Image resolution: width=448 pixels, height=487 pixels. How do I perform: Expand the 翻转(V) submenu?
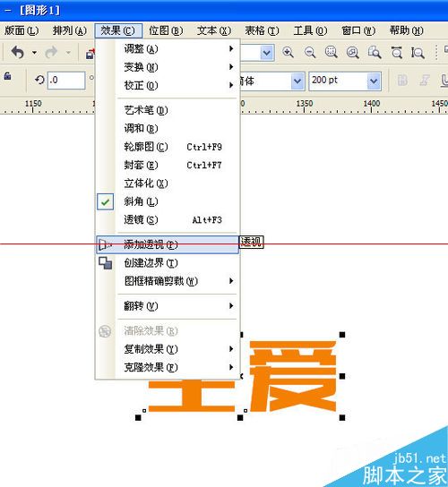coord(168,306)
